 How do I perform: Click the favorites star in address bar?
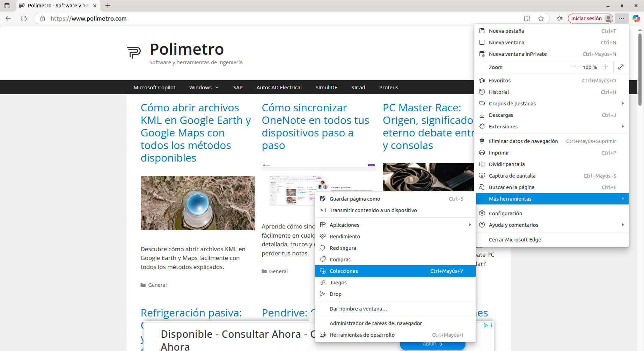point(541,18)
